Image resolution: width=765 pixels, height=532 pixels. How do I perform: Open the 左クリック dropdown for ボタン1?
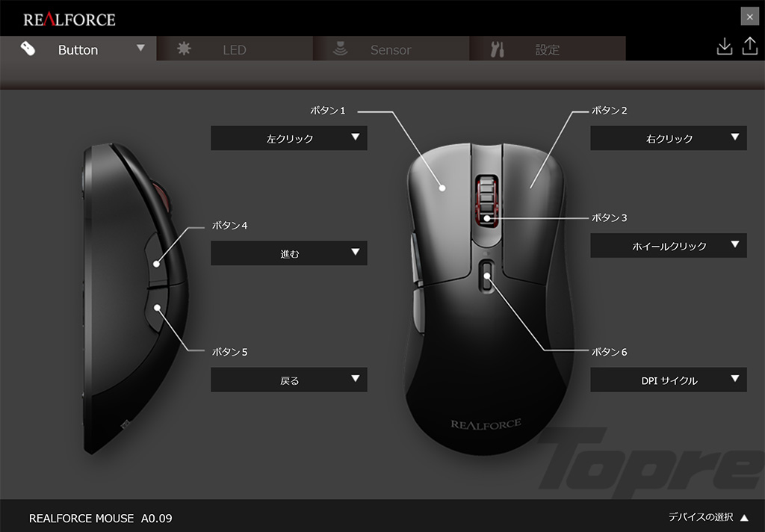[289, 138]
